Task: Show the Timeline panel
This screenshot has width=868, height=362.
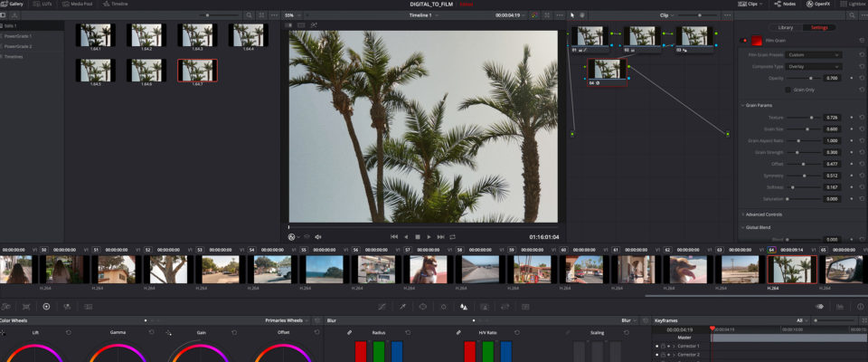Action: click(x=115, y=4)
